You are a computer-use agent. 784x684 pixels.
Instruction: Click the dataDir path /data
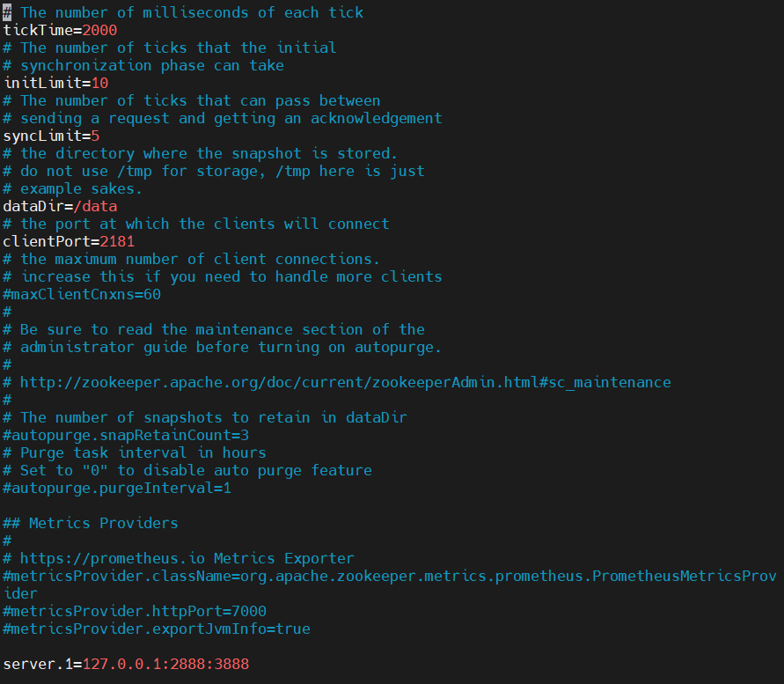click(96, 206)
